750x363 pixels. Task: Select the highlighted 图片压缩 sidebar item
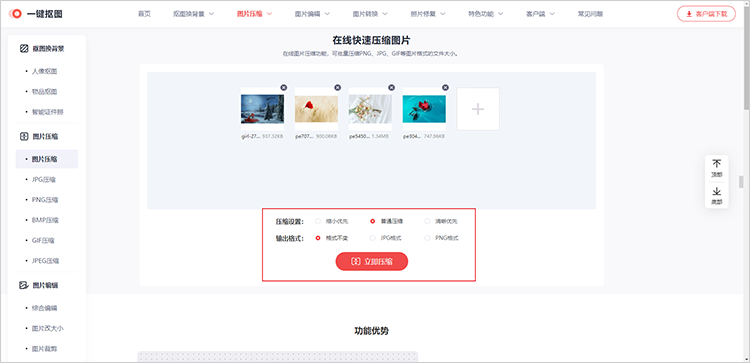(47, 159)
